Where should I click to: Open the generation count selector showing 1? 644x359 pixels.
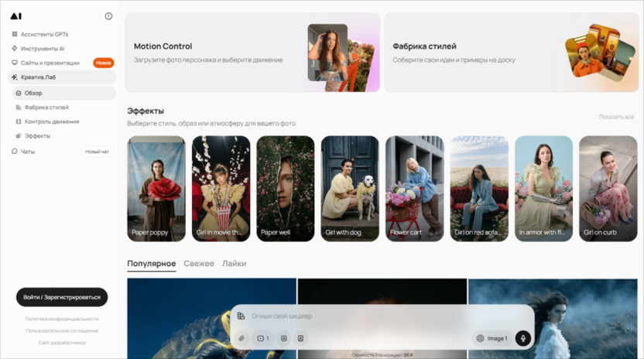click(263, 338)
